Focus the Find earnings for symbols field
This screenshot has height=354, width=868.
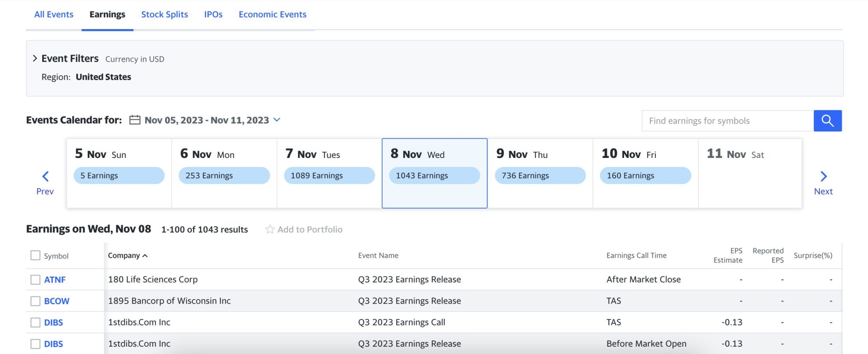click(727, 121)
